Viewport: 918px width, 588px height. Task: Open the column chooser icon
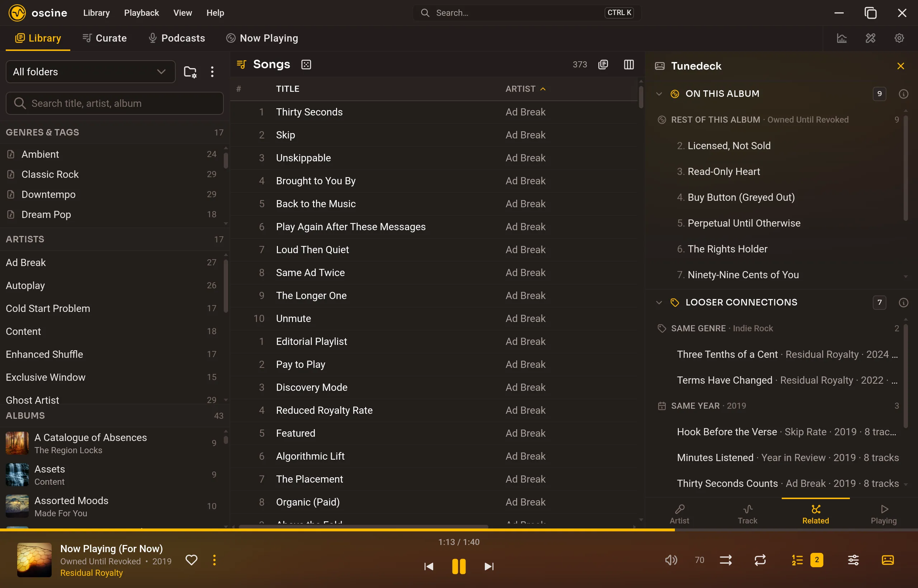[629, 65]
